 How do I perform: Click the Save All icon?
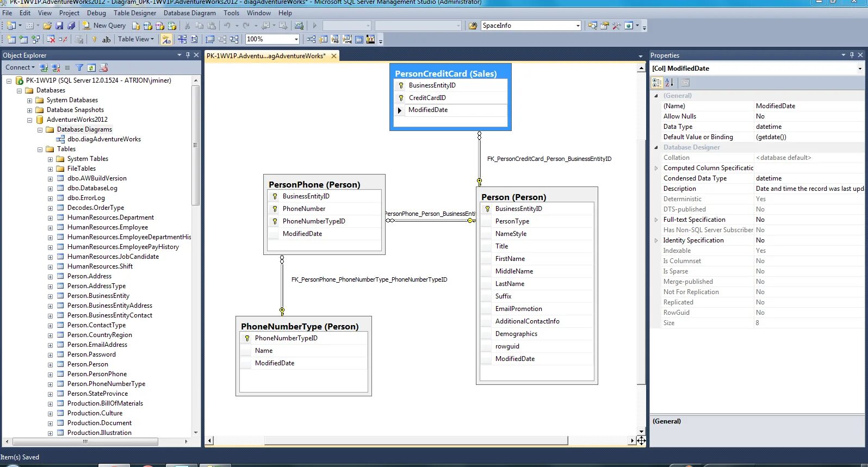(71, 26)
